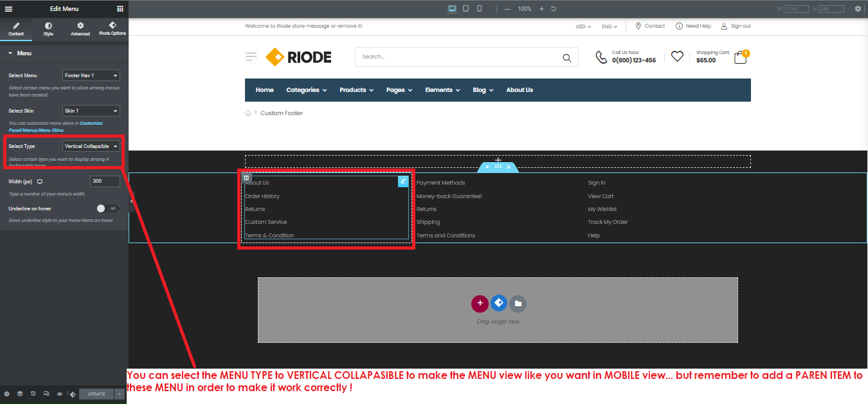Reset the preview zoom level
The height and width of the screenshot is (404, 868).
554,9
